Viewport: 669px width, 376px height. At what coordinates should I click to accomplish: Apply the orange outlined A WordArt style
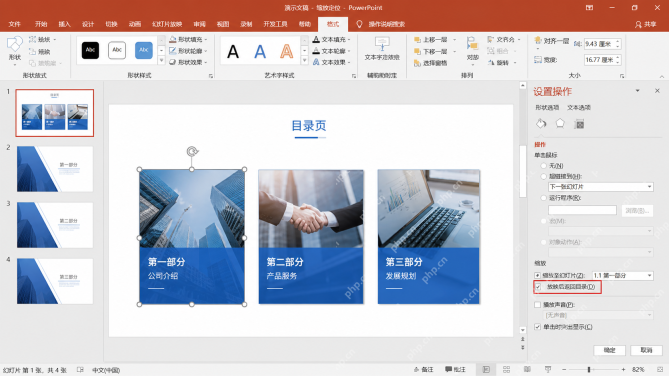pos(287,52)
